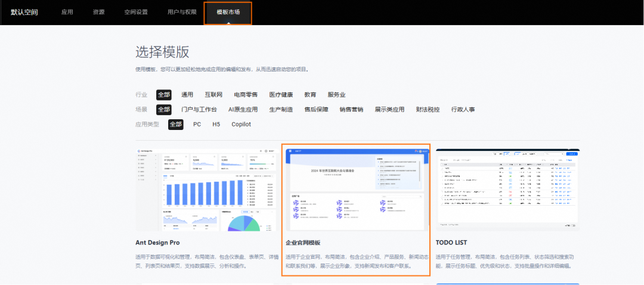Viewport: 644px width, 285px height.
Task: Filter industry by 互联网
Action: click(x=213, y=95)
